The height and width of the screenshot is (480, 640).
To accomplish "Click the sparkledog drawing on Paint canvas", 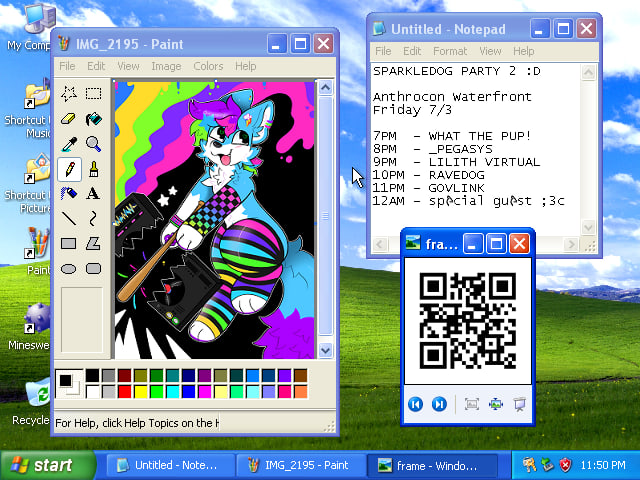I will click(215, 220).
